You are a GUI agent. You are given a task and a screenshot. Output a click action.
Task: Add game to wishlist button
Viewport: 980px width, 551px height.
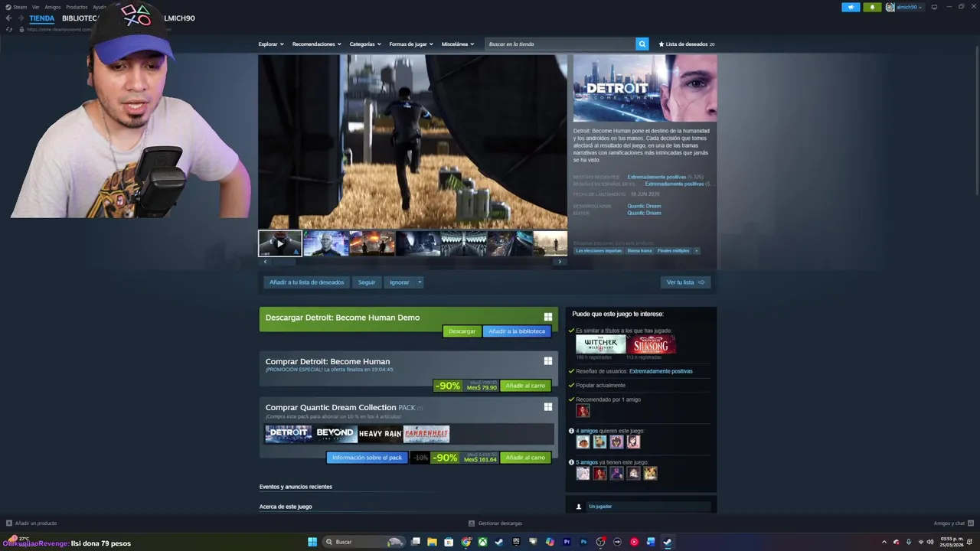pos(306,282)
